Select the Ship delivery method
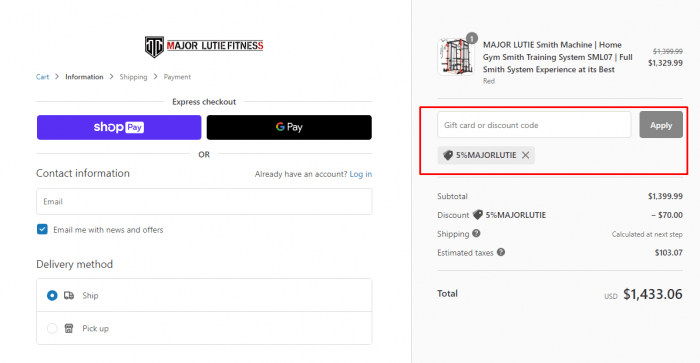Image resolution: width=700 pixels, height=363 pixels. tap(52, 295)
